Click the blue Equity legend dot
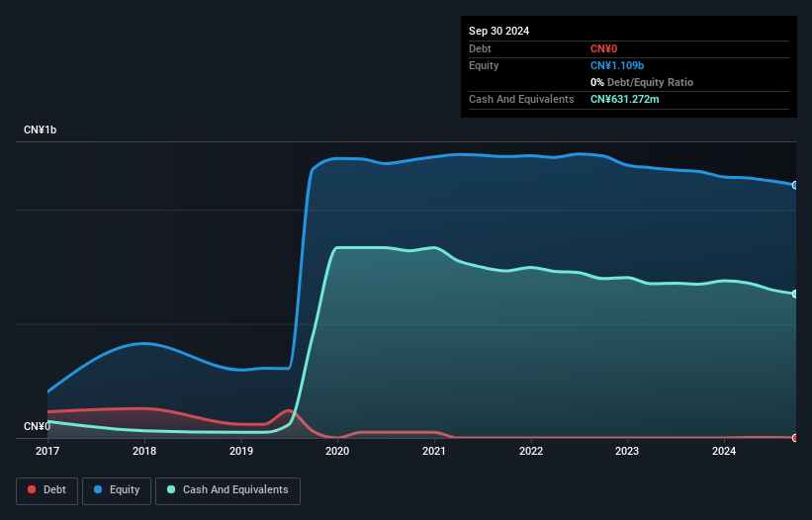Viewport: 812px width, 520px height. pos(98,489)
